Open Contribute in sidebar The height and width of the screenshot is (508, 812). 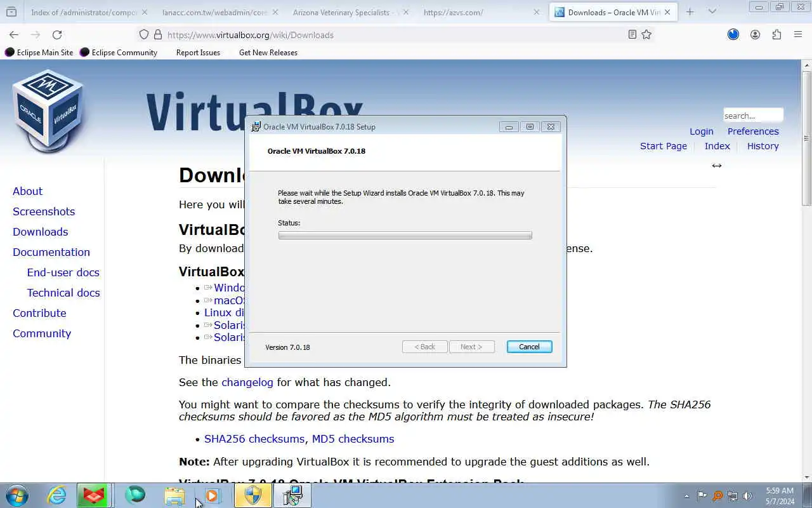[x=39, y=313]
